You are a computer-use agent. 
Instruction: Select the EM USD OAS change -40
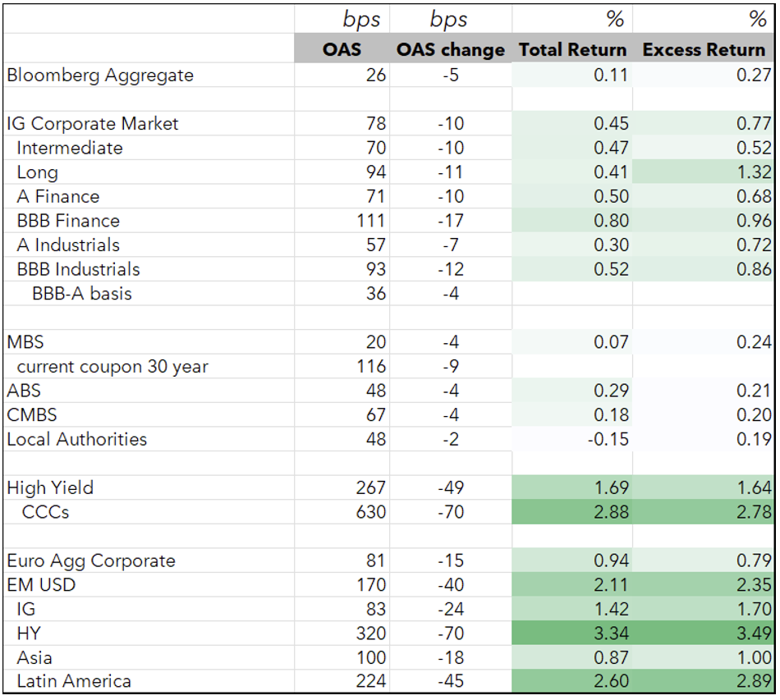point(451,585)
